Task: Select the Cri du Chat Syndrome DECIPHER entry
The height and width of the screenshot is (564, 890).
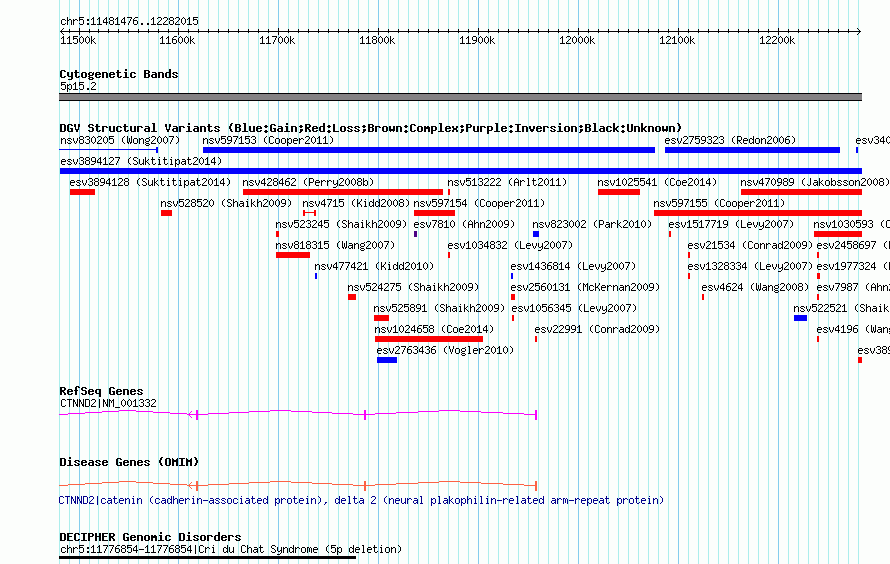Action: (231, 549)
